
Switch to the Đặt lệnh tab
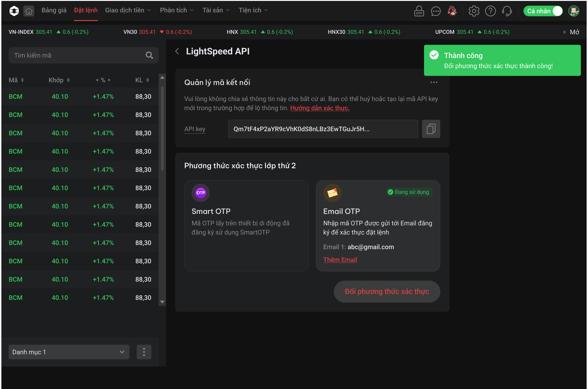(86, 10)
